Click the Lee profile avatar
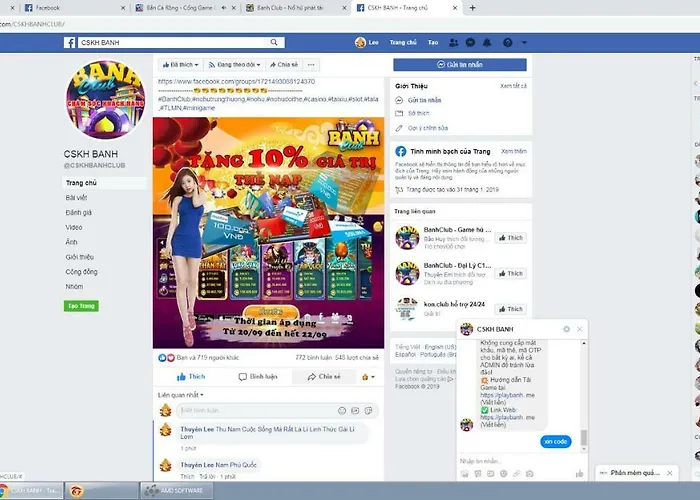 [360, 42]
